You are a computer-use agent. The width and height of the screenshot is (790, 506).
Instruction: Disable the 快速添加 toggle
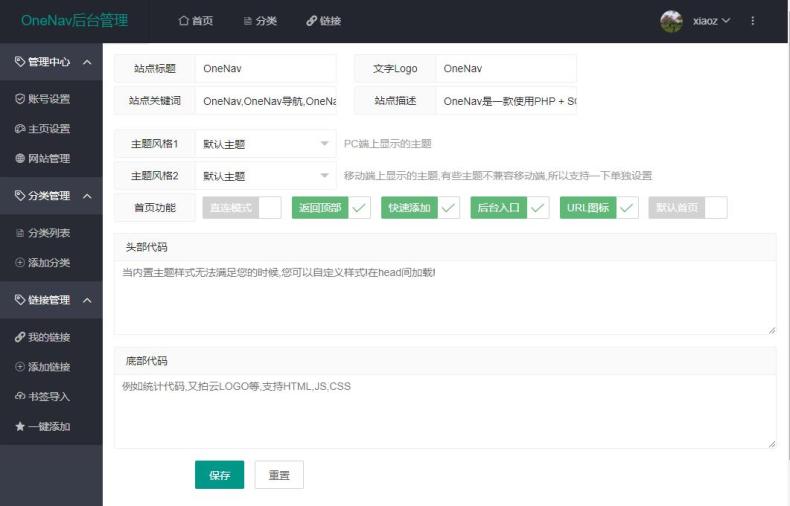click(x=420, y=208)
